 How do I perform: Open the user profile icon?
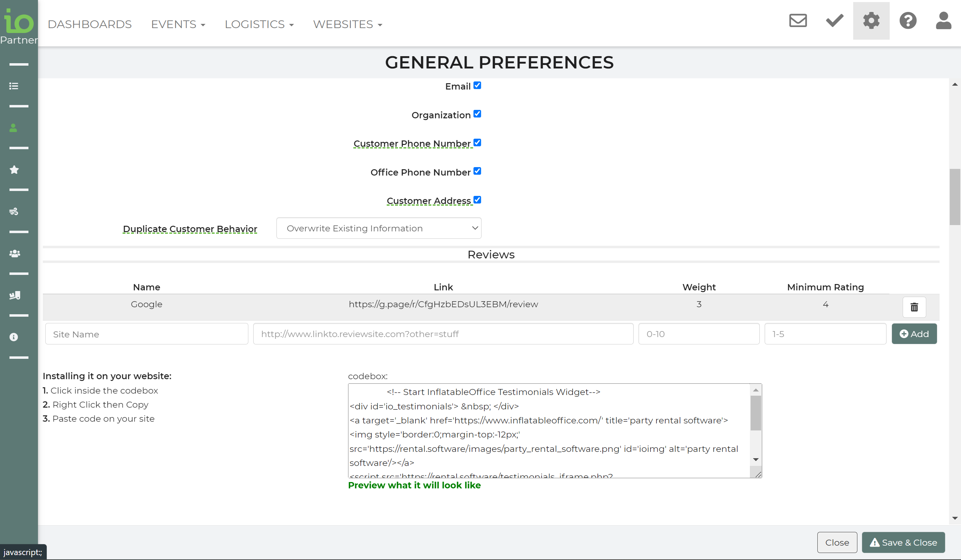(943, 21)
